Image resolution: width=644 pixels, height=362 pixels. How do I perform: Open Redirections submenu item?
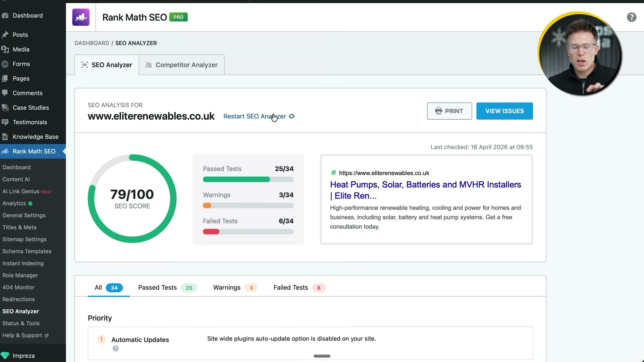tap(18, 299)
